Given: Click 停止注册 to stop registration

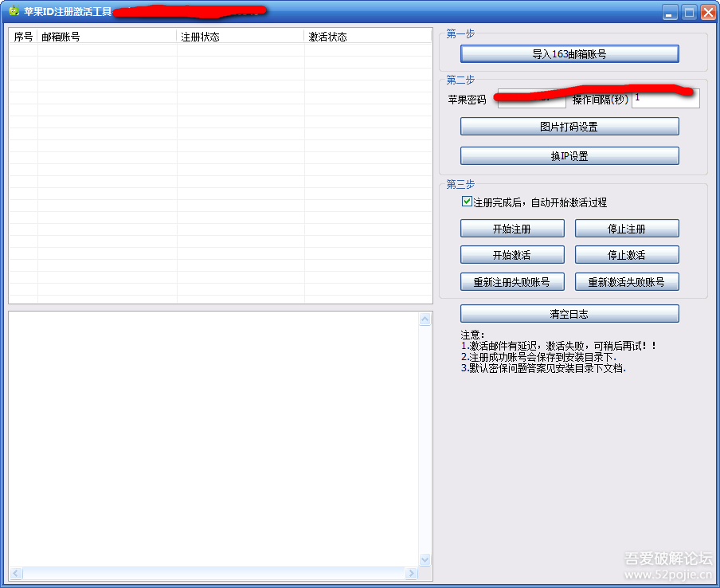Looking at the screenshot, I should click(x=627, y=228).
